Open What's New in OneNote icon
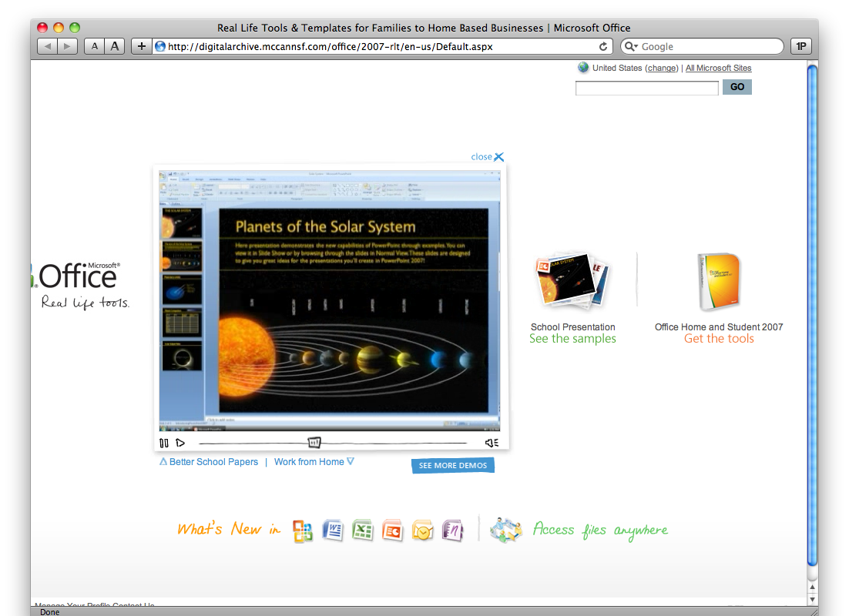Image resolution: width=849 pixels, height=616 pixels. point(453,531)
